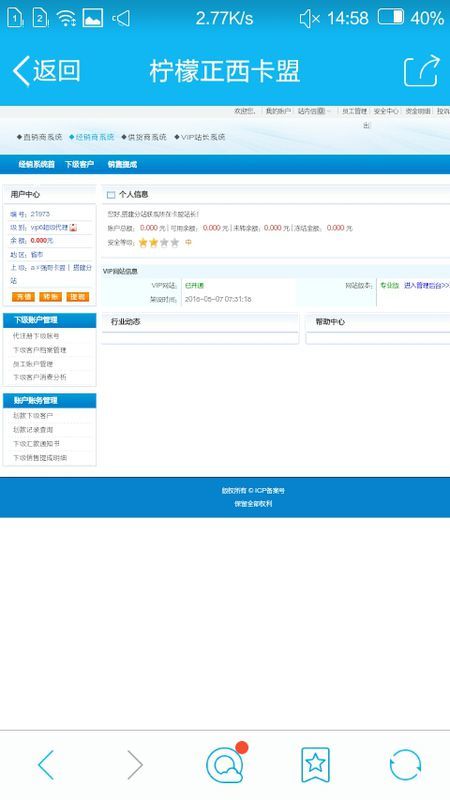Switch to 直销商系统

[x=39, y=137]
